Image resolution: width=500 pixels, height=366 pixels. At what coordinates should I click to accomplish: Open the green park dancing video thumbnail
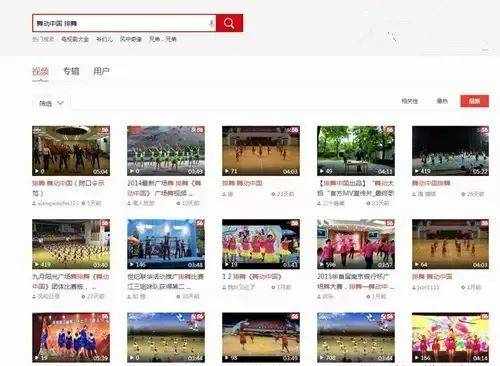356,151
